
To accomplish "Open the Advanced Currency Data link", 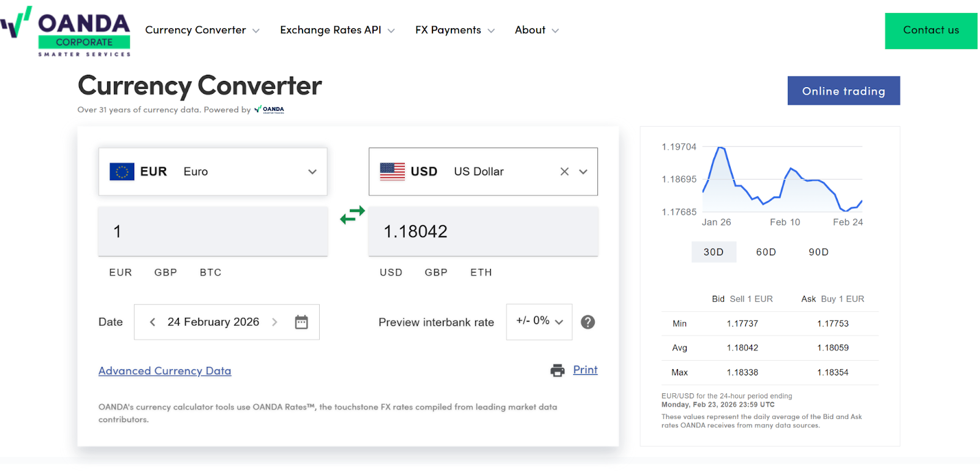I will tap(165, 371).
